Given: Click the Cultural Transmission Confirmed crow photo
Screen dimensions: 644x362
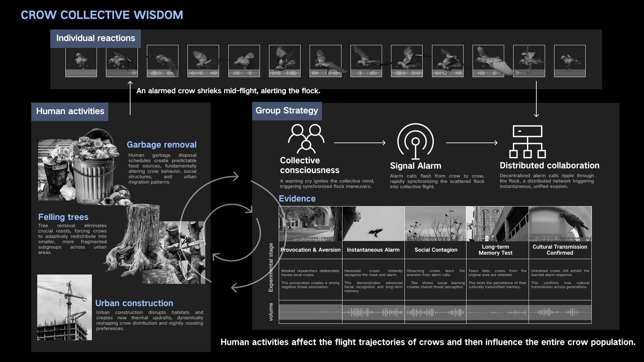Looking at the screenshot, I should click(x=560, y=224).
